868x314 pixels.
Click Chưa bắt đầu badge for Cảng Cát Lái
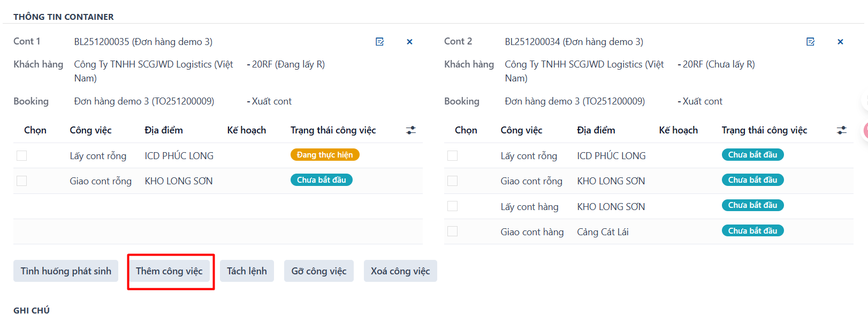click(752, 231)
